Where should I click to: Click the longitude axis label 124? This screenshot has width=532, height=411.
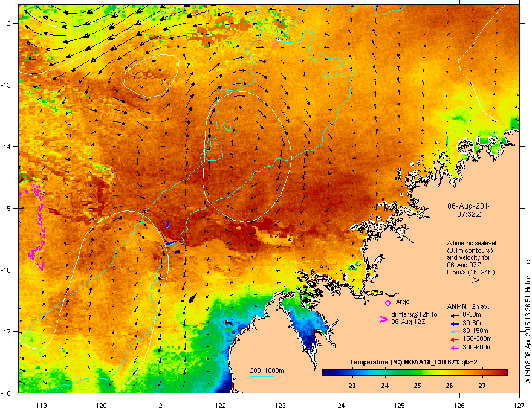340,405
